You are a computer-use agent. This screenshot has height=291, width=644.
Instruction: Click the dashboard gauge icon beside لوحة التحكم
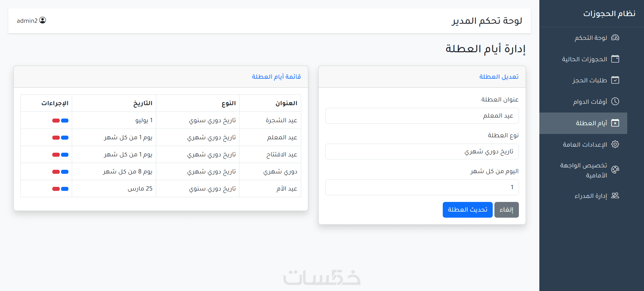615,38
